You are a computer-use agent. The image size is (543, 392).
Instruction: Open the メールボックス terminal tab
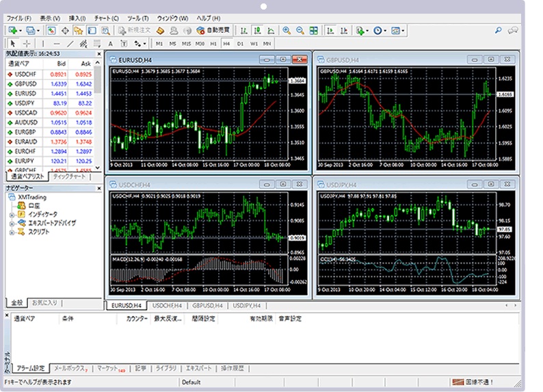(70, 369)
